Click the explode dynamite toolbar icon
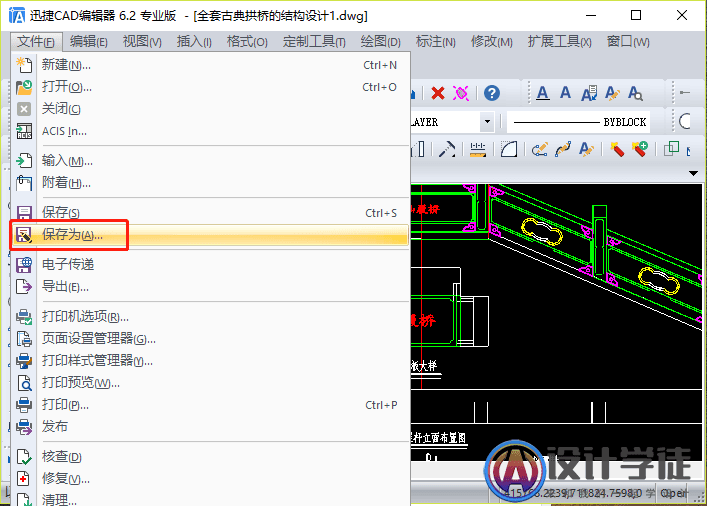707x506 pixels. click(x=617, y=149)
